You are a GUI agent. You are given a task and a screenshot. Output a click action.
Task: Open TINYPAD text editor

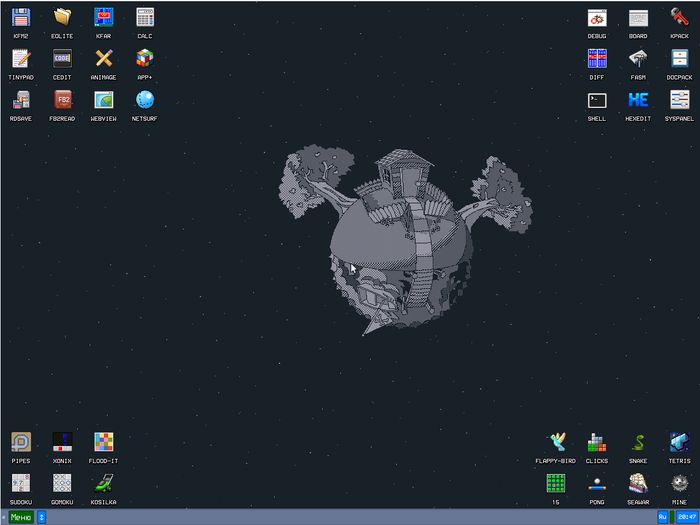pos(21,60)
